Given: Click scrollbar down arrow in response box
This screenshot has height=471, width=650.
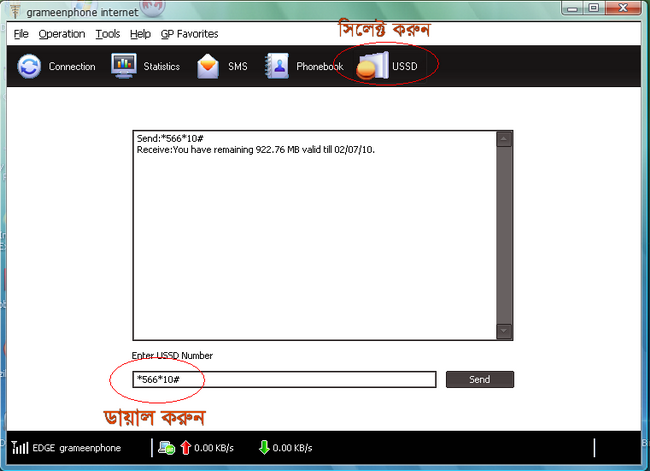Looking at the screenshot, I should coord(504,331).
